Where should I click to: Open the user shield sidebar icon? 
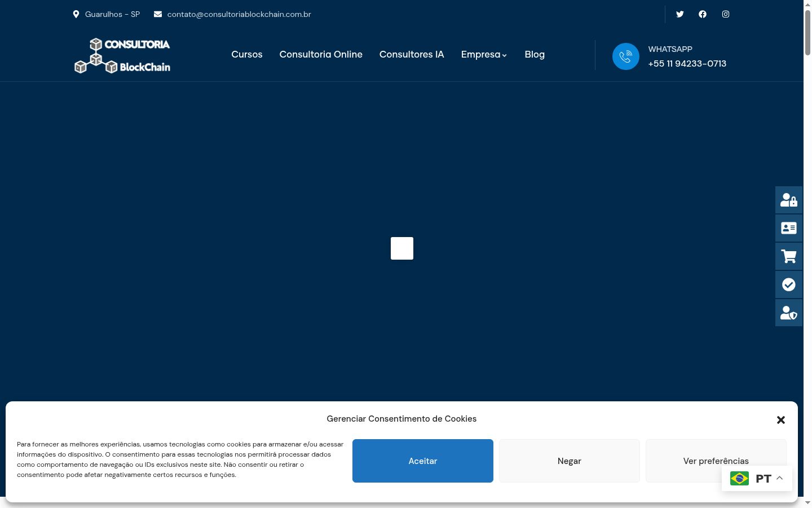click(x=789, y=313)
